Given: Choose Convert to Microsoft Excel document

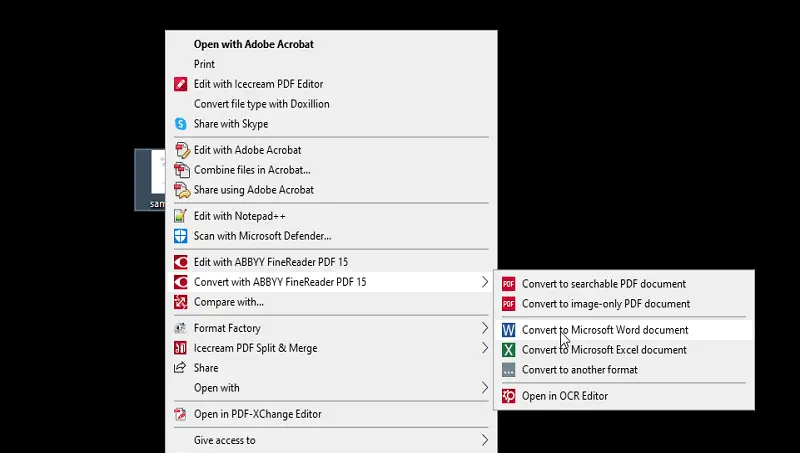Looking at the screenshot, I should pos(624,350).
